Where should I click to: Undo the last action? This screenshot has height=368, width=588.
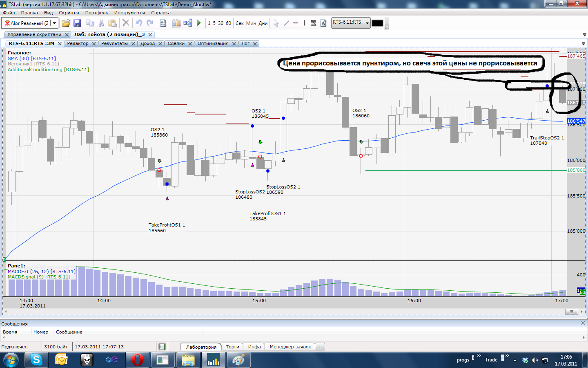pyautogui.click(x=139, y=23)
